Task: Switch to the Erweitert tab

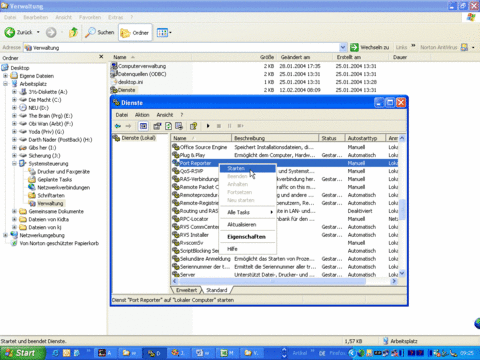Action: (186, 290)
